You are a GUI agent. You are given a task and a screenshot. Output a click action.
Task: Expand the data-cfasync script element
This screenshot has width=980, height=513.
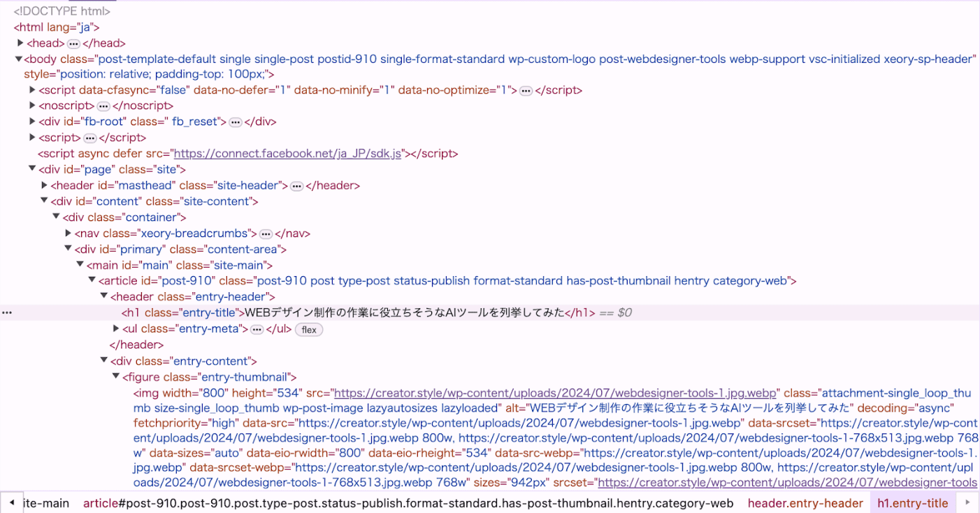[x=32, y=90]
